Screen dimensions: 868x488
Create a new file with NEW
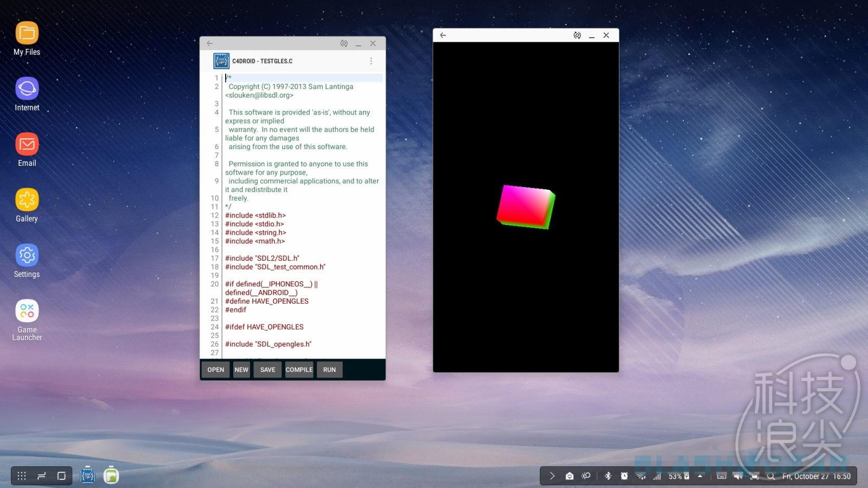tap(241, 370)
